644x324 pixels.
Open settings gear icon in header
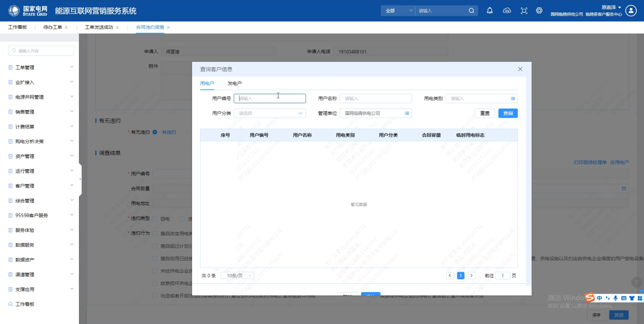click(x=539, y=11)
